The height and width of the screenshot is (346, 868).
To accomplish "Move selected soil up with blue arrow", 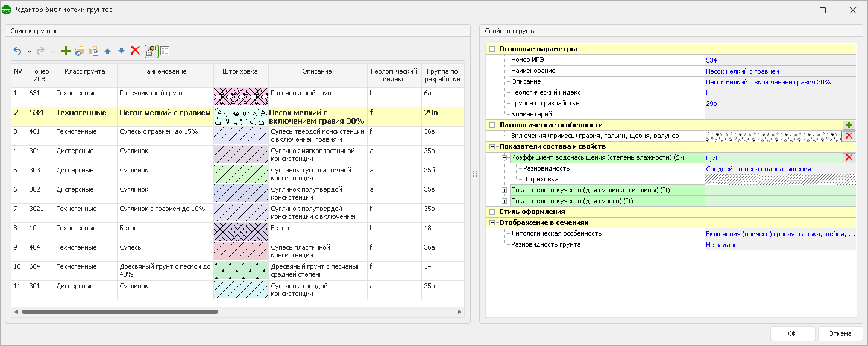I will pyautogui.click(x=108, y=51).
